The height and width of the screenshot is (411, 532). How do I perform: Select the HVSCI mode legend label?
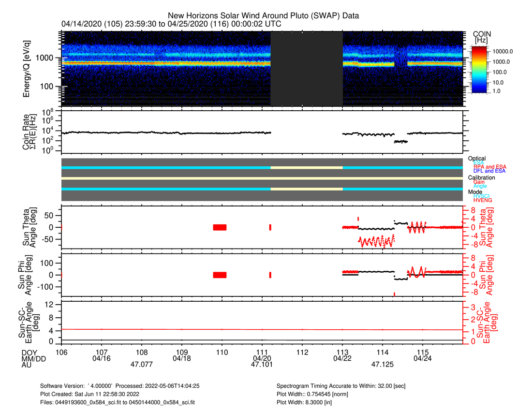[482, 195]
